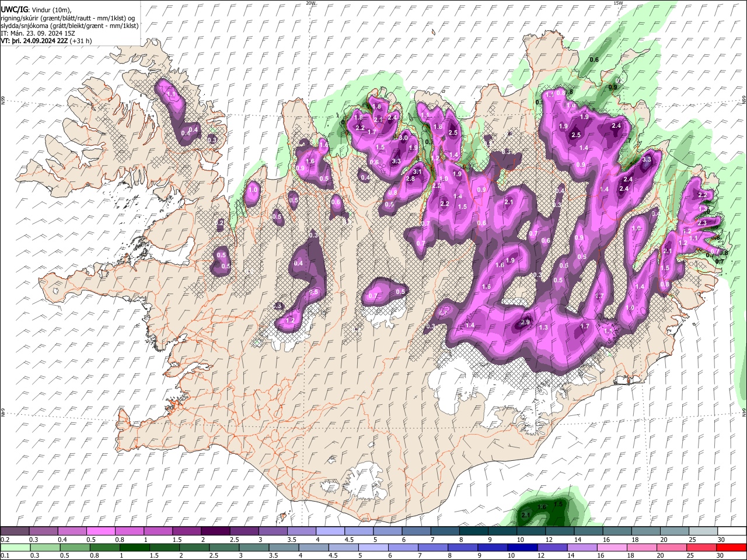Click the "10" label in the upper legend row
The image size is (747, 560).
[x=520, y=540]
